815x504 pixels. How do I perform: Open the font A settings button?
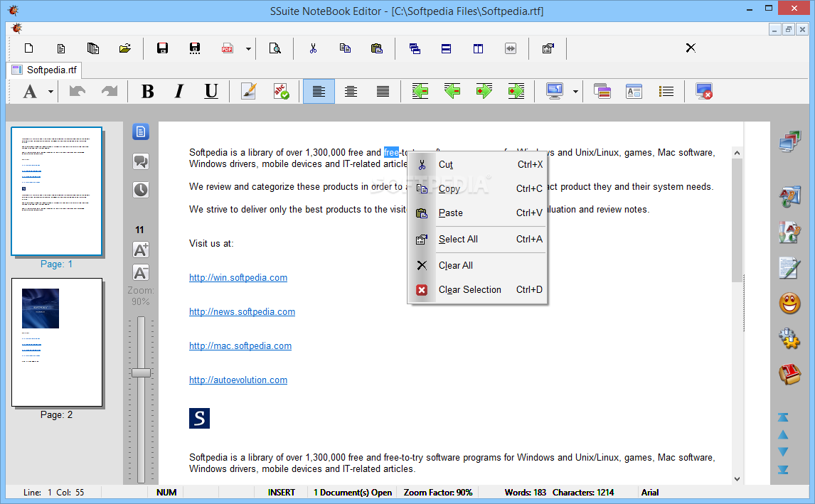[30, 92]
